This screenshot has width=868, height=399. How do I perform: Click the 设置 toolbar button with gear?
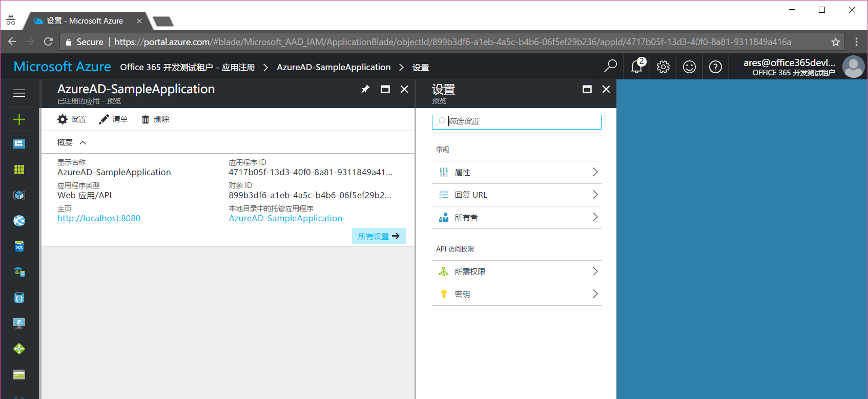coord(72,119)
